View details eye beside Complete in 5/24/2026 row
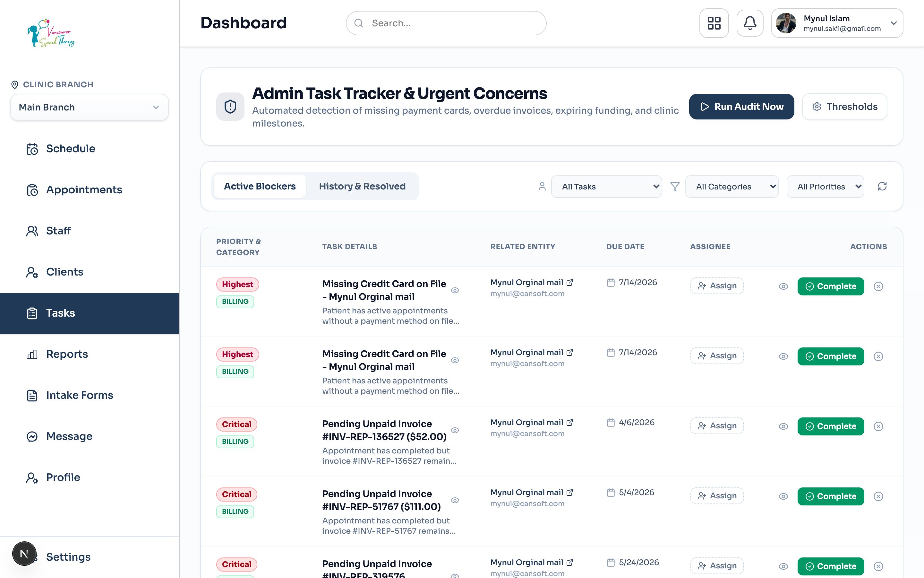This screenshot has height=578, width=924. pyautogui.click(x=783, y=566)
